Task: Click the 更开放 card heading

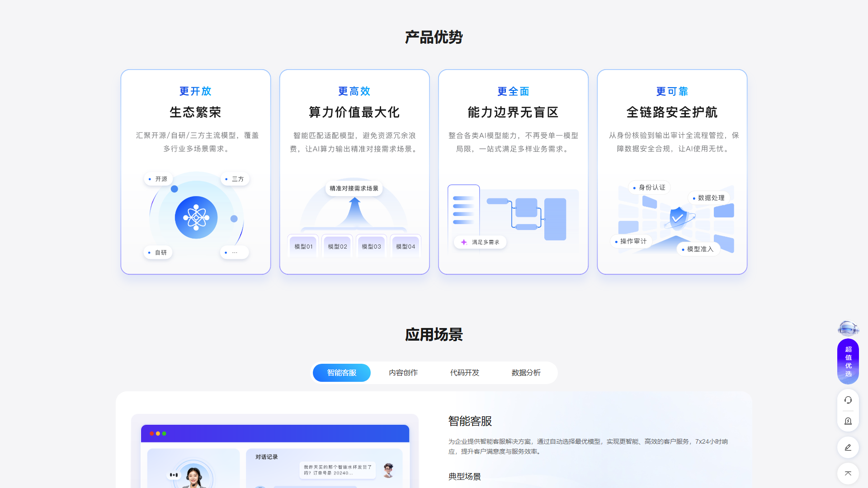Action: (x=196, y=91)
